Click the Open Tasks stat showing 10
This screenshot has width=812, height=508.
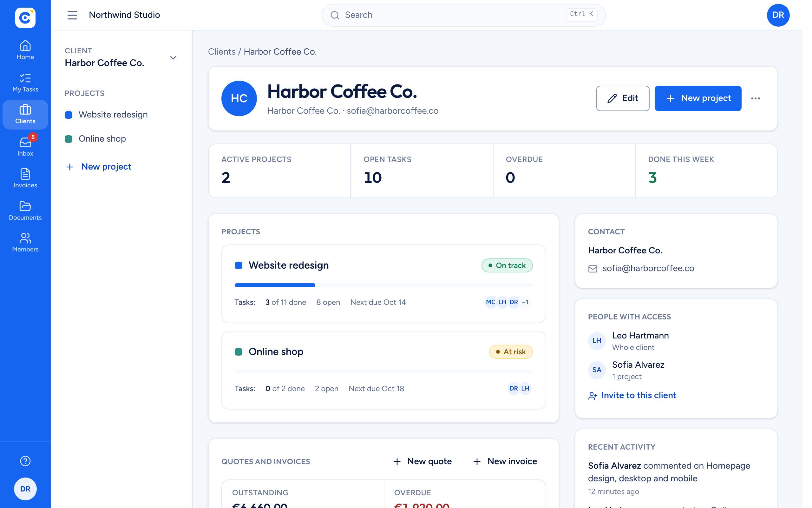click(x=422, y=171)
